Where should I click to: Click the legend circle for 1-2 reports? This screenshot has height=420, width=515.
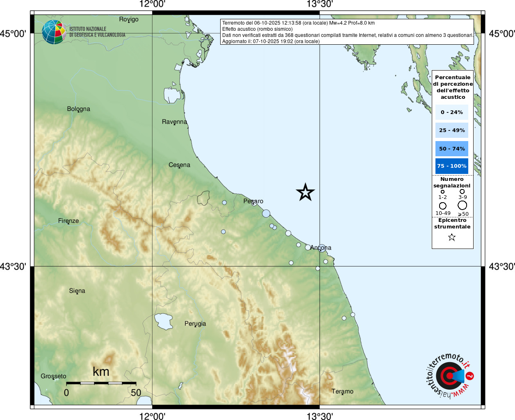coord(442,192)
